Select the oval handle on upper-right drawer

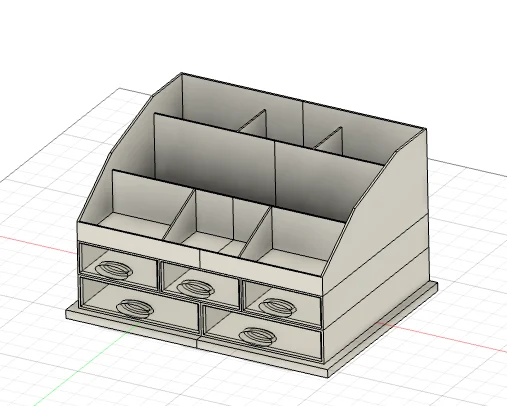click(277, 307)
